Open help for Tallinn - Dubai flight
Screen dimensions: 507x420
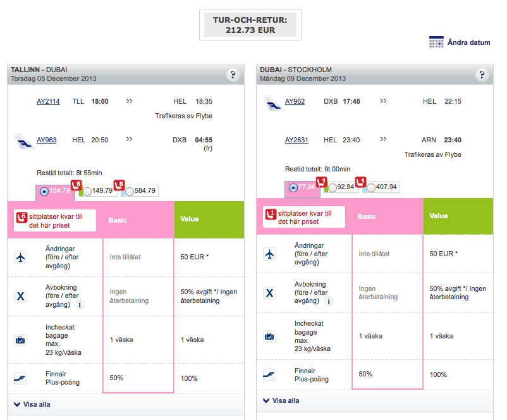tap(233, 75)
